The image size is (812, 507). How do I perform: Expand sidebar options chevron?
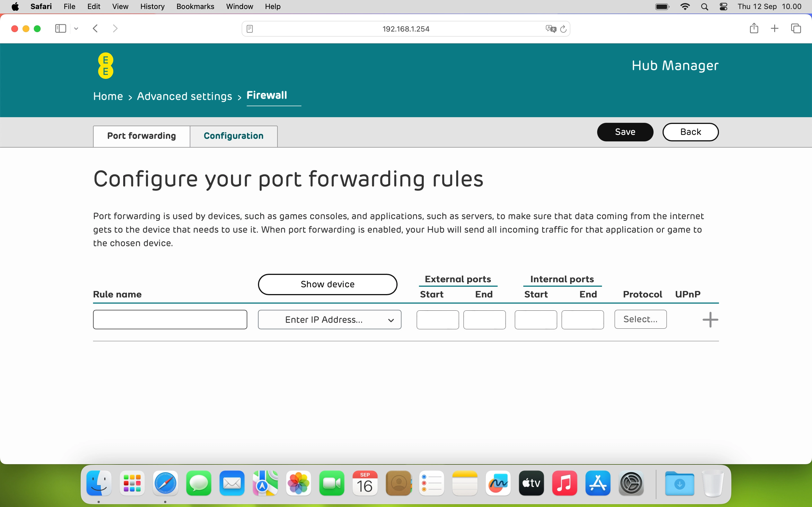point(76,29)
